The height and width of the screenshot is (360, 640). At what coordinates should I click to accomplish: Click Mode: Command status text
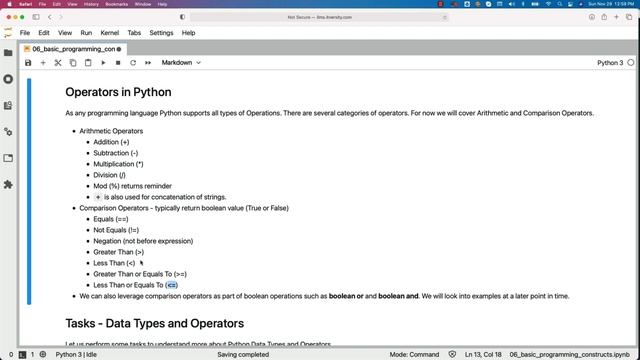tap(414, 354)
